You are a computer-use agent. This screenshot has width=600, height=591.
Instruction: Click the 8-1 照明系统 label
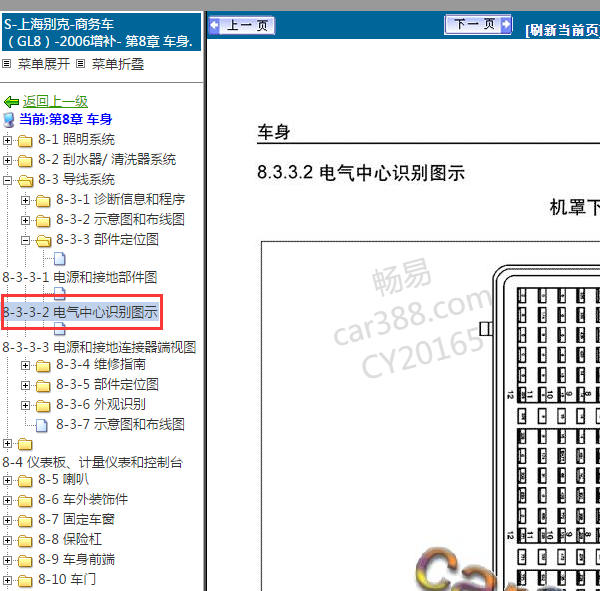[76, 139]
